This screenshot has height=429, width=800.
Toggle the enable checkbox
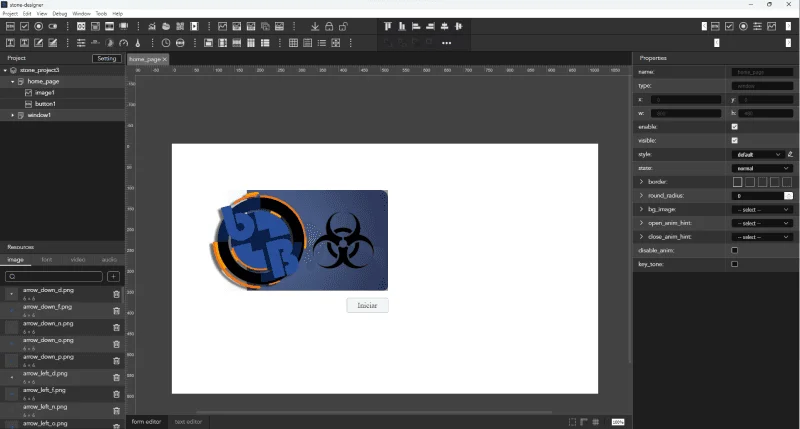click(735, 127)
